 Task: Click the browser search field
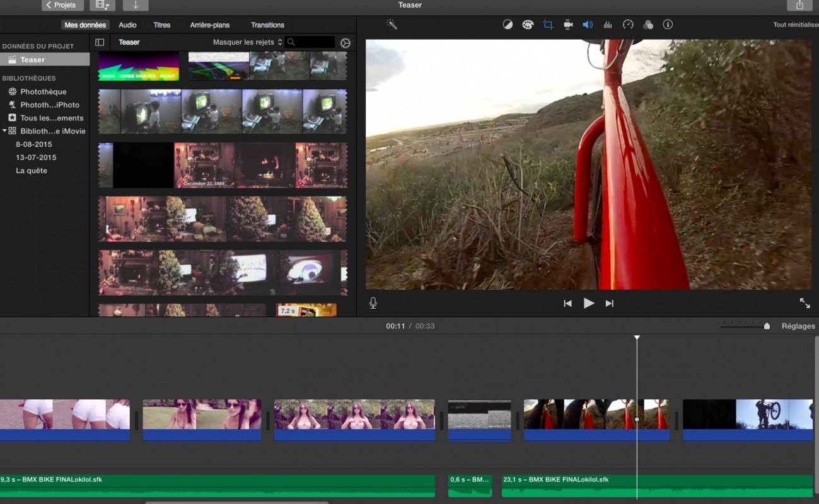(310, 42)
